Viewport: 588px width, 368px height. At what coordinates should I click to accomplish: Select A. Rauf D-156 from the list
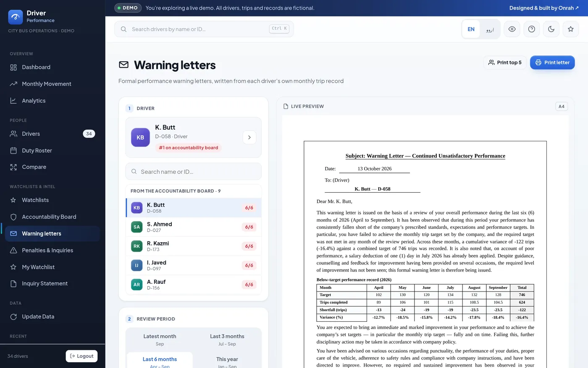click(194, 285)
